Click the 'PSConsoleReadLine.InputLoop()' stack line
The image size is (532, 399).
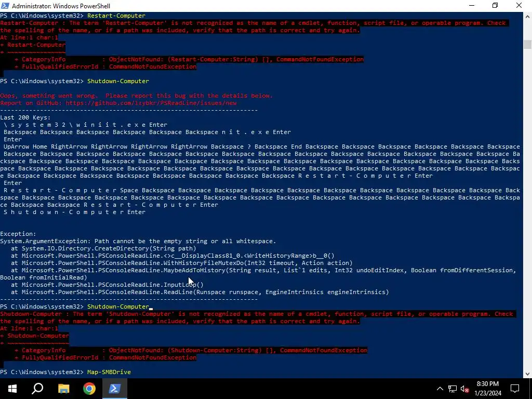click(107, 285)
